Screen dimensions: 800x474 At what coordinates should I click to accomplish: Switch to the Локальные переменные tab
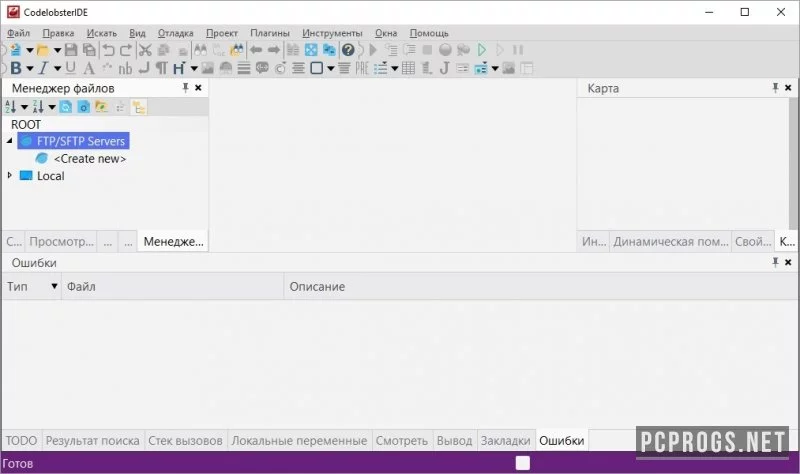coord(299,440)
